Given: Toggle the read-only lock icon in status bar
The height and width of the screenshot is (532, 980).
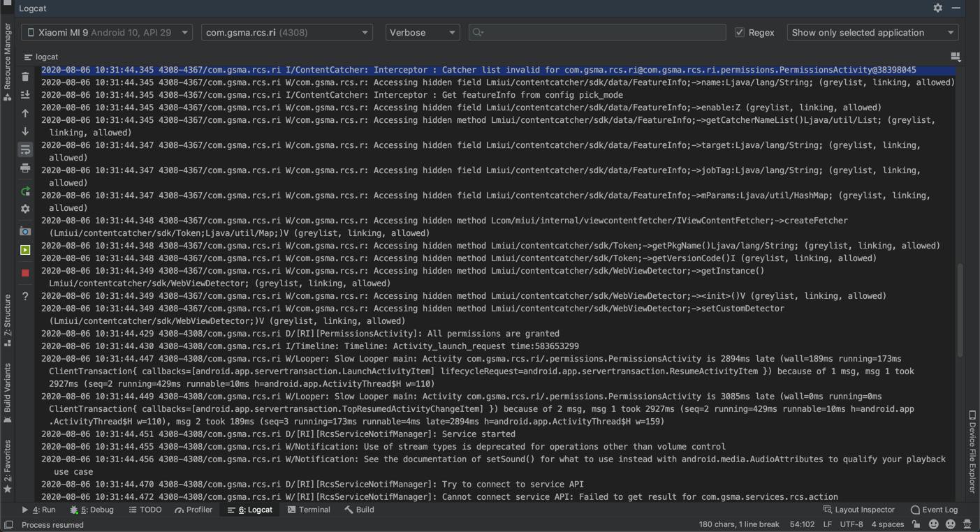Looking at the screenshot, I should point(916,524).
